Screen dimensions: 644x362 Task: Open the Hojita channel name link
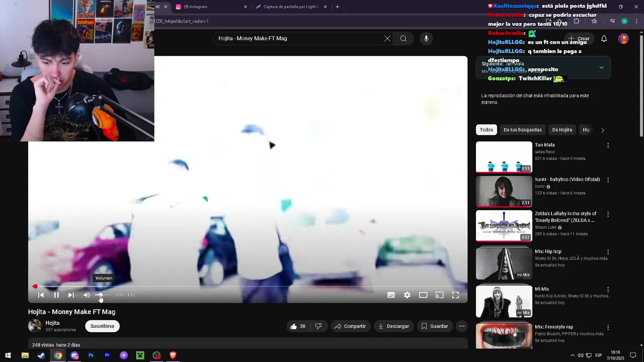point(52,323)
